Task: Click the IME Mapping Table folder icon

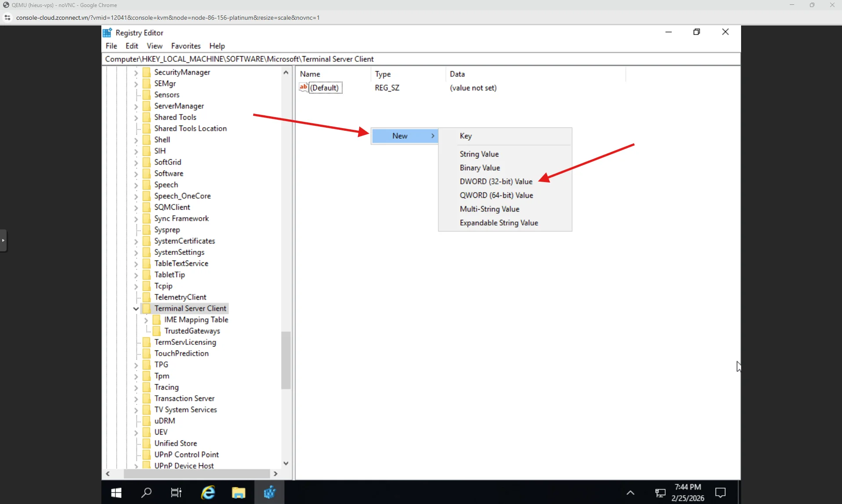Action: 157,320
